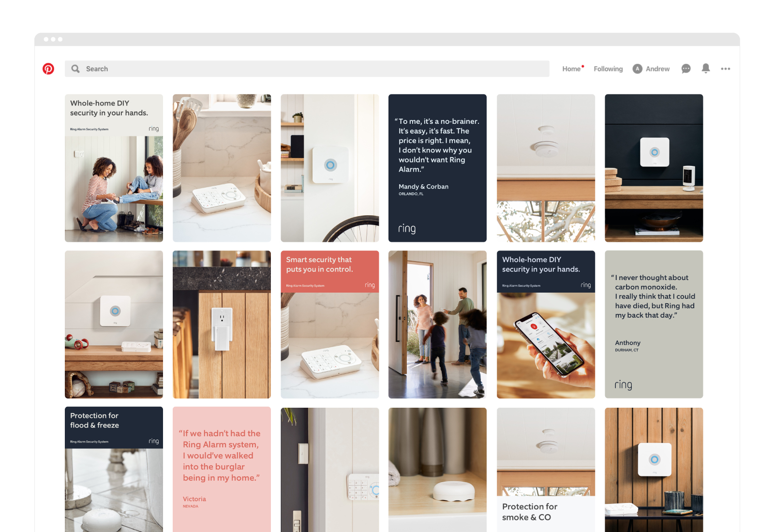Open the 'Protection for flood & freeze' pin
Screen dimensions: 774x532
click(x=114, y=469)
